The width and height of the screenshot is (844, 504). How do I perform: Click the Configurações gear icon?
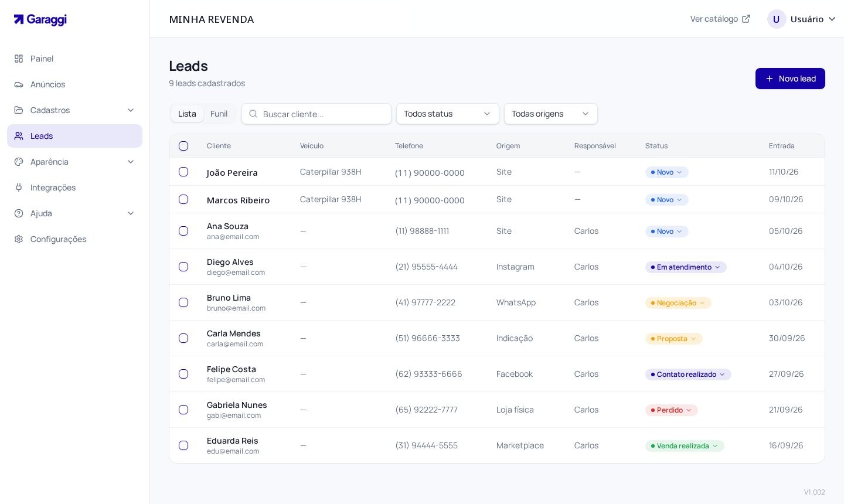click(19, 239)
